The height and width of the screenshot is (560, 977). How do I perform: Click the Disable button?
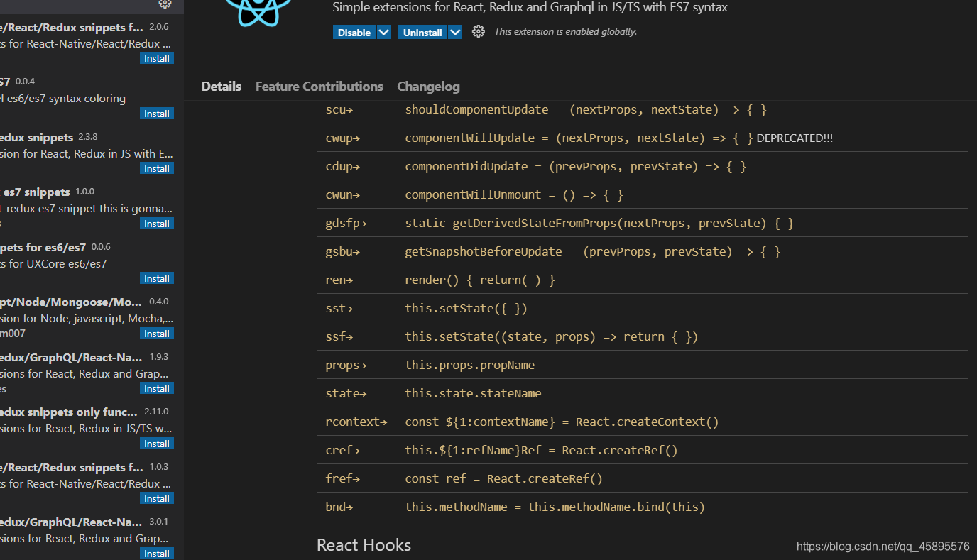click(354, 33)
